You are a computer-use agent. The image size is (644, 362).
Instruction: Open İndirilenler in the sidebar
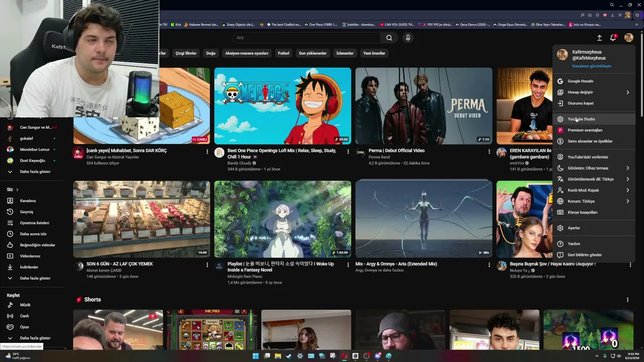pyautogui.click(x=32, y=267)
